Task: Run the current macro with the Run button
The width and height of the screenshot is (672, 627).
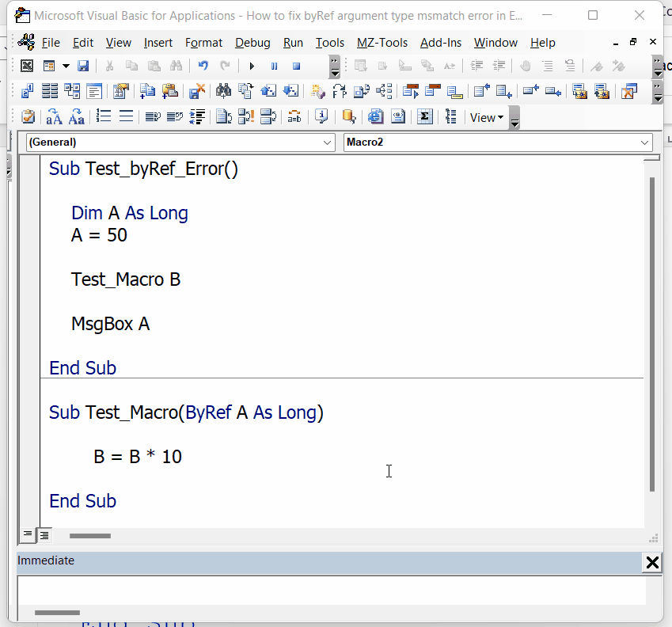Action: (x=252, y=66)
